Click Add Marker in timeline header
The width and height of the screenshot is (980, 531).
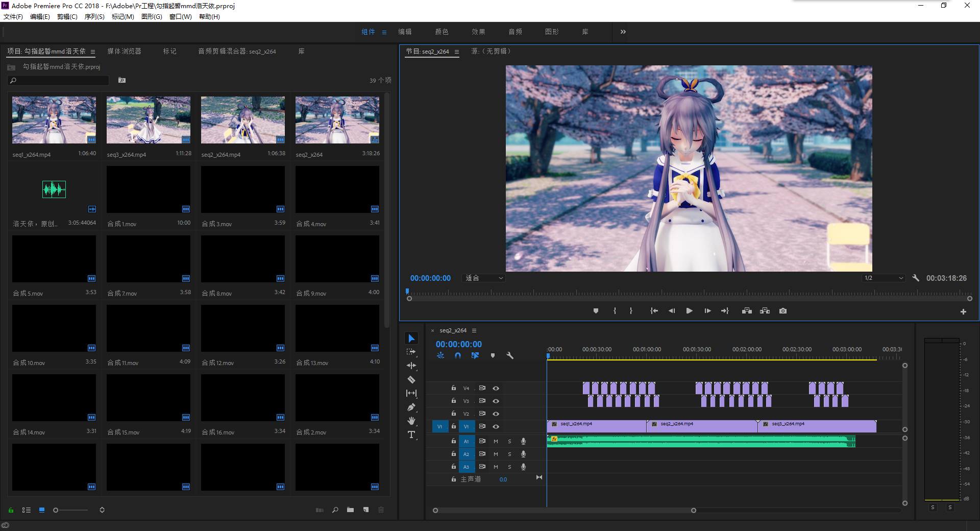point(493,355)
